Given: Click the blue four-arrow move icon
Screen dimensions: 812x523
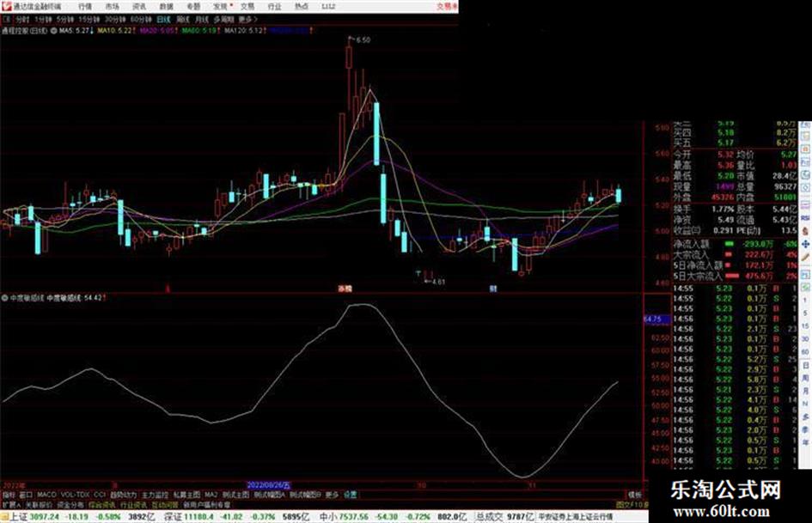Looking at the screenshot, I should [805, 244].
